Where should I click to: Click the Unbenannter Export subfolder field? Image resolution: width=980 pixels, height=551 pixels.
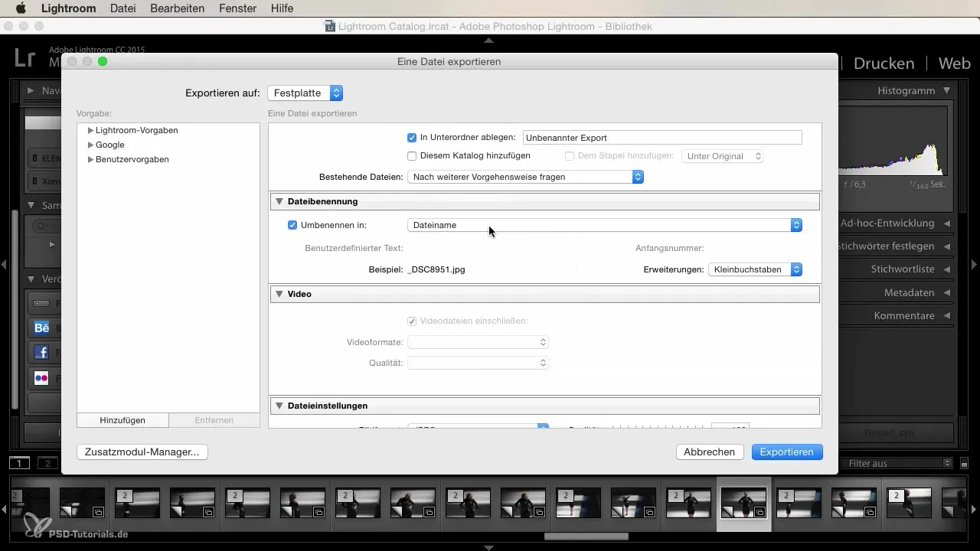pos(662,138)
